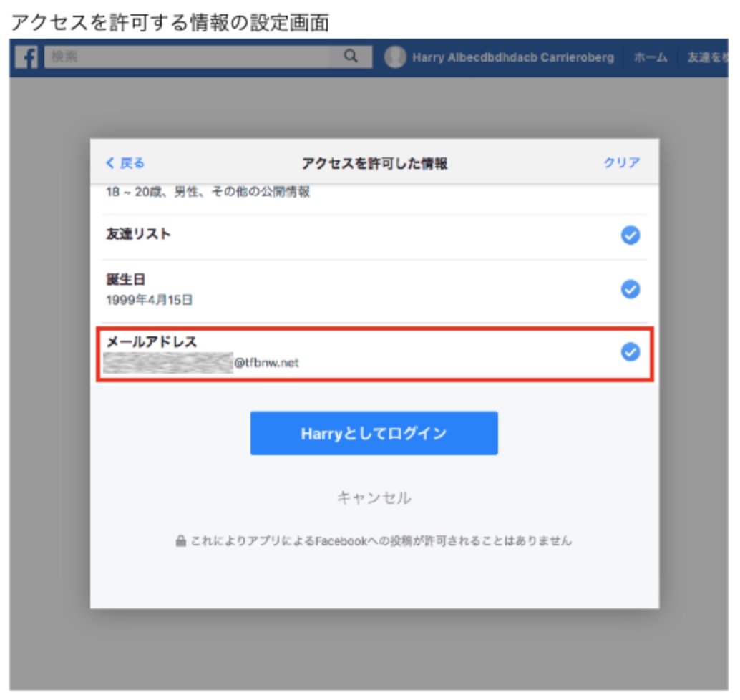Image resolution: width=740 pixels, height=700 pixels.
Task: Click Harry's profile avatar picture
Action: tap(395, 57)
